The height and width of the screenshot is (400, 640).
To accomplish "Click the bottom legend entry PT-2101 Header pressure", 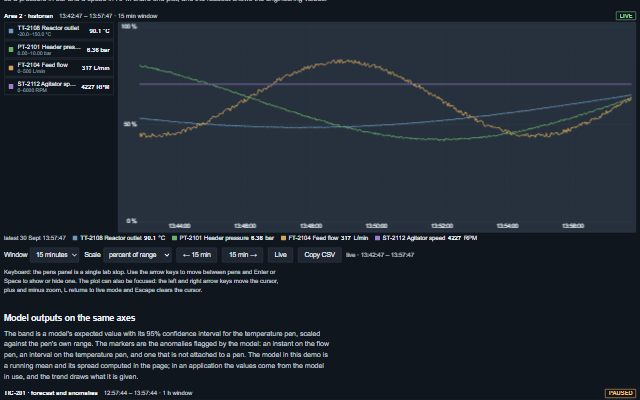I will tap(223, 238).
